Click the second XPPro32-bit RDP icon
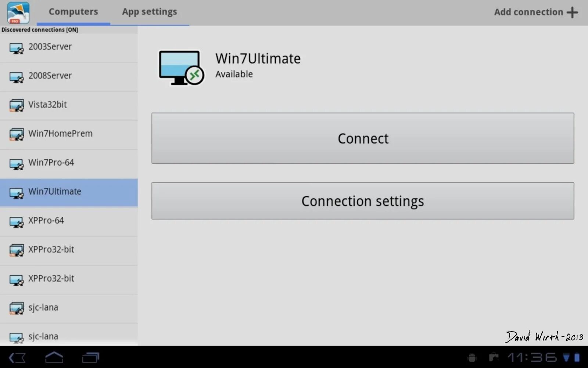588x368 pixels. tap(17, 280)
